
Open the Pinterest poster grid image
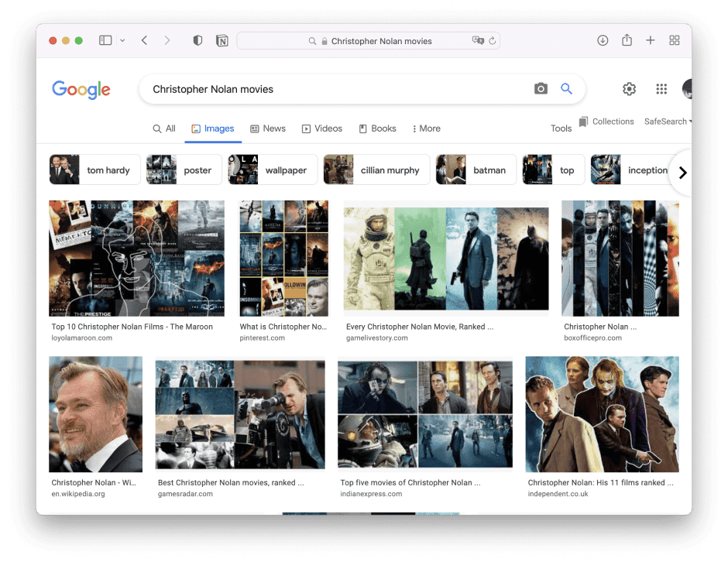click(x=284, y=259)
